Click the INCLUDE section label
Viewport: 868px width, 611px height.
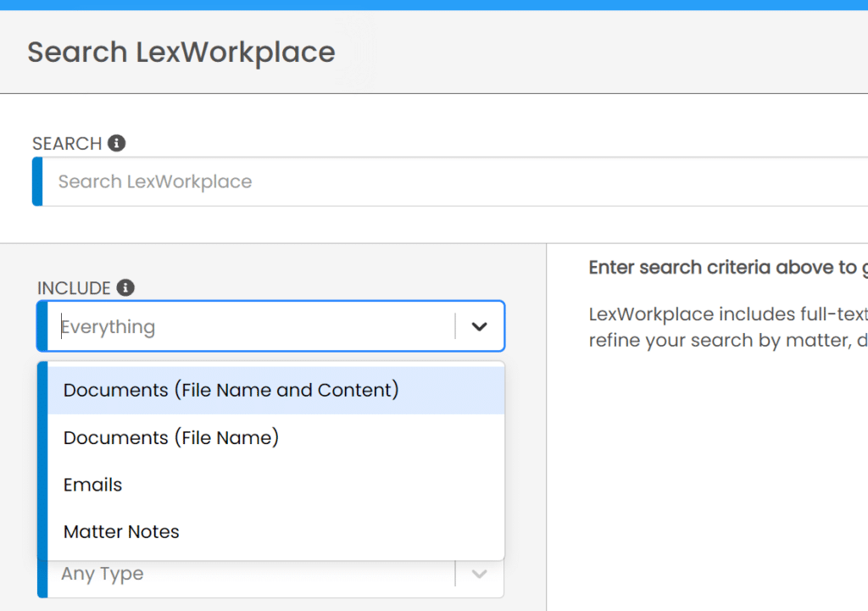(72, 288)
